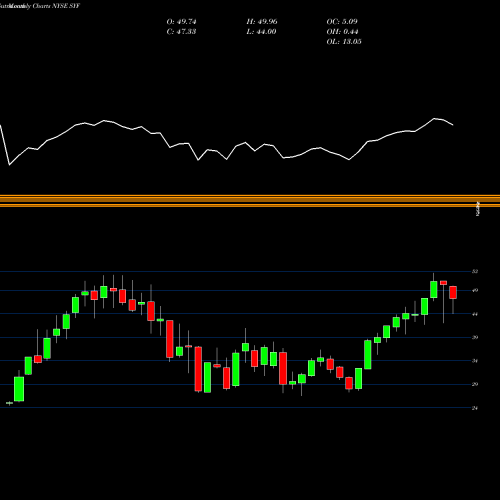Click the 24 price axis label
This screenshot has width=500, height=500.
click(475, 408)
